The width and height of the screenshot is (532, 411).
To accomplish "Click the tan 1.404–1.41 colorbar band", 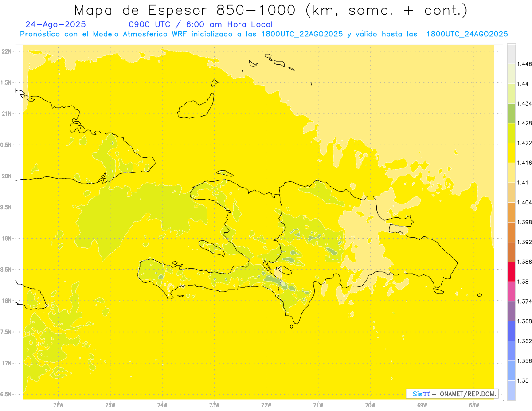I will tap(511, 192).
